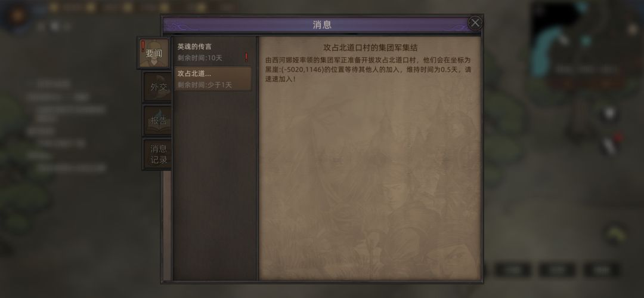Viewport: 644px width, 298px height.
Task: Click the blurred player avatar portrait
Action: [x=18, y=17]
